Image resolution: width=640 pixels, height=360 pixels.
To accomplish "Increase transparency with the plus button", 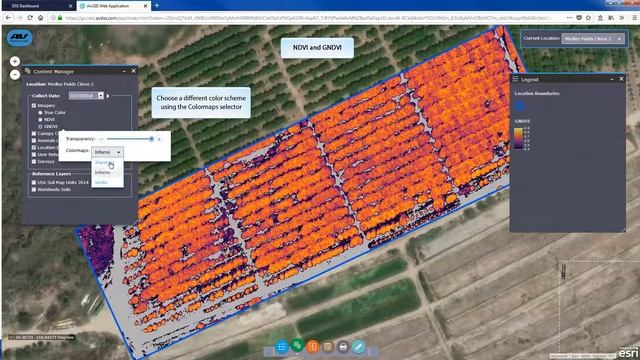I will click(160, 139).
